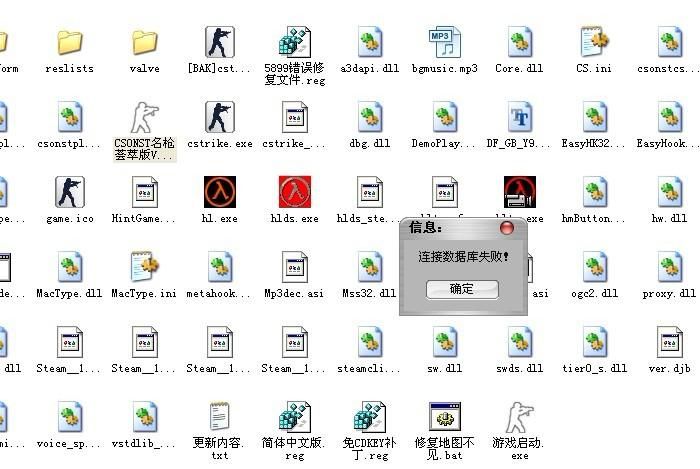Select sw.dll file icon
Viewport: 700px width, 469px height.
445,342
